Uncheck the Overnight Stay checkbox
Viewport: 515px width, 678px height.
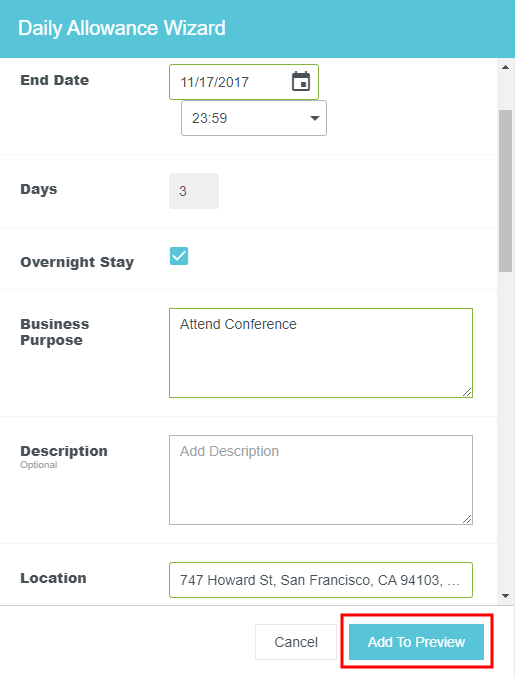click(x=179, y=256)
